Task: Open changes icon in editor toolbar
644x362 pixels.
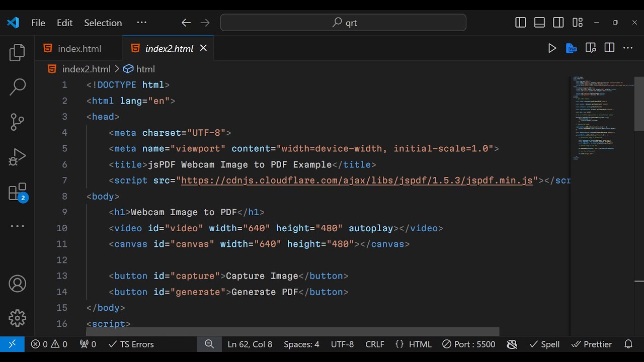Action: click(x=591, y=48)
